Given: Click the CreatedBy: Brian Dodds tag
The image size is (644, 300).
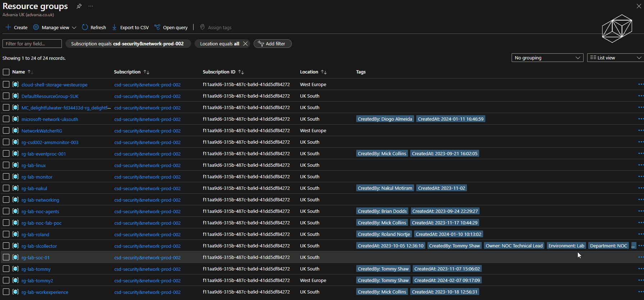Looking at the screenshot, I should pos(382,211).
